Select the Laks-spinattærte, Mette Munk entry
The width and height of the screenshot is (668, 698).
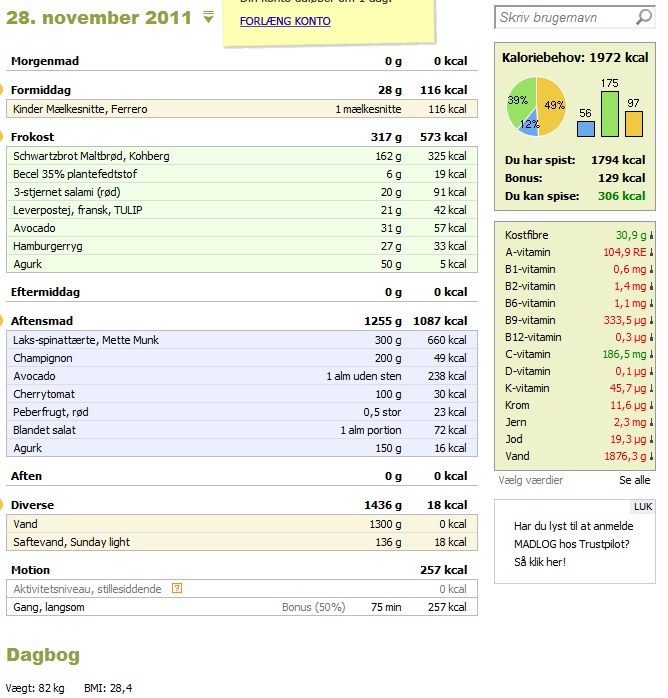pyautogui.click(x=85, y=340)
